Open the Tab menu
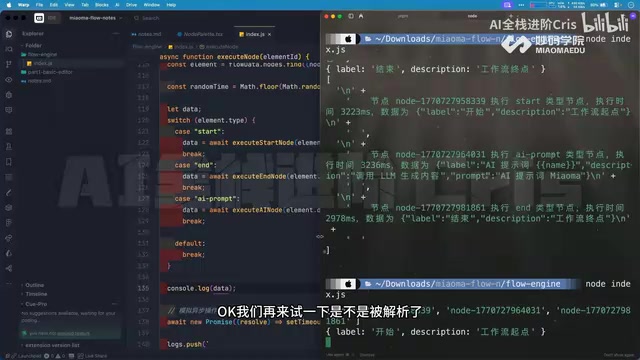Screen dimensions: 640x360 [85, 5]
